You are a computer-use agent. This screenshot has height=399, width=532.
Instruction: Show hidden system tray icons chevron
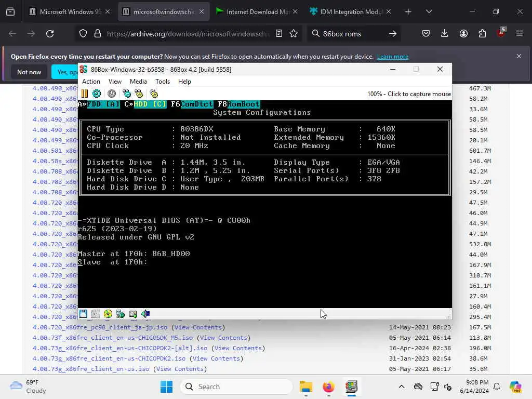coord(402,387)
